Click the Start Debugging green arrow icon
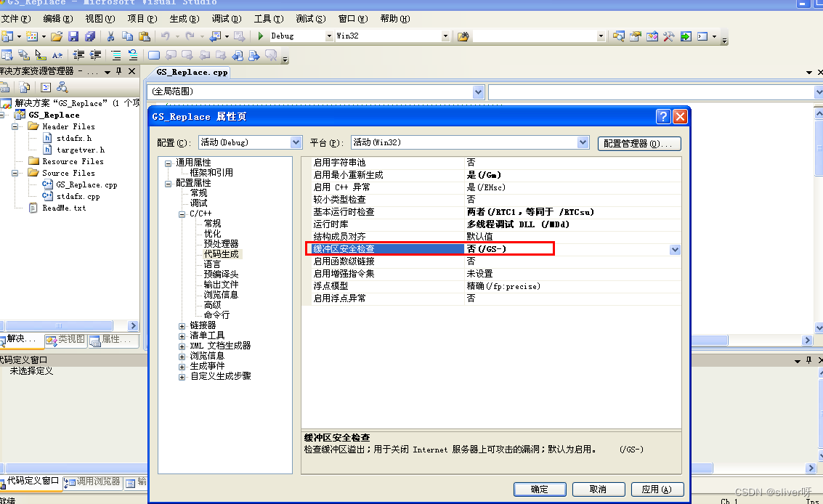Screen dimensions: 823x504 [260, 35]
